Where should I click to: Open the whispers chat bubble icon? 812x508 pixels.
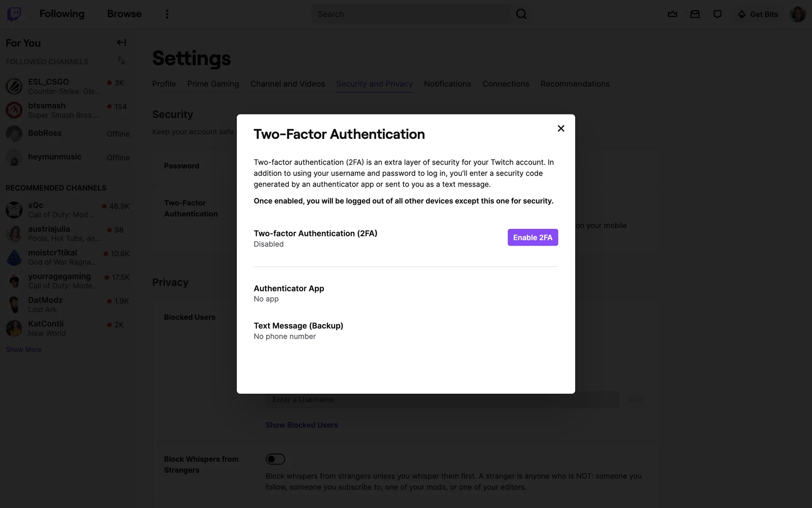point(717,14)
